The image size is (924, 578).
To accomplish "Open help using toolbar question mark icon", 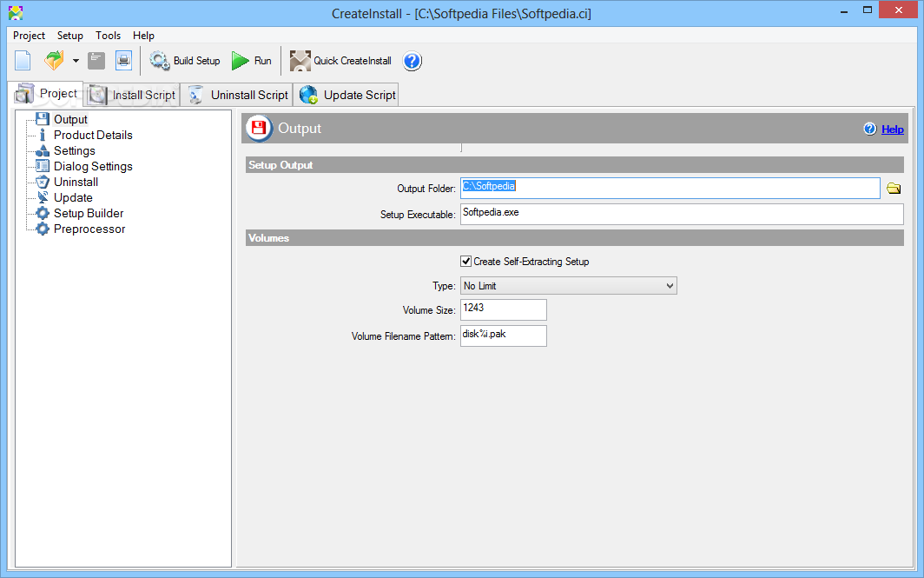I will (x=412, y=61).
